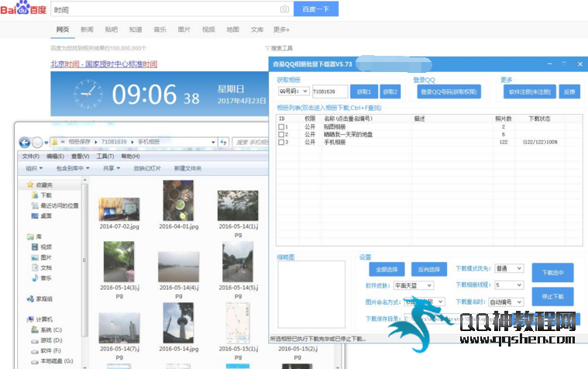
Task: Switch to Baidu 图片 tab
Action: pos(184,29)
